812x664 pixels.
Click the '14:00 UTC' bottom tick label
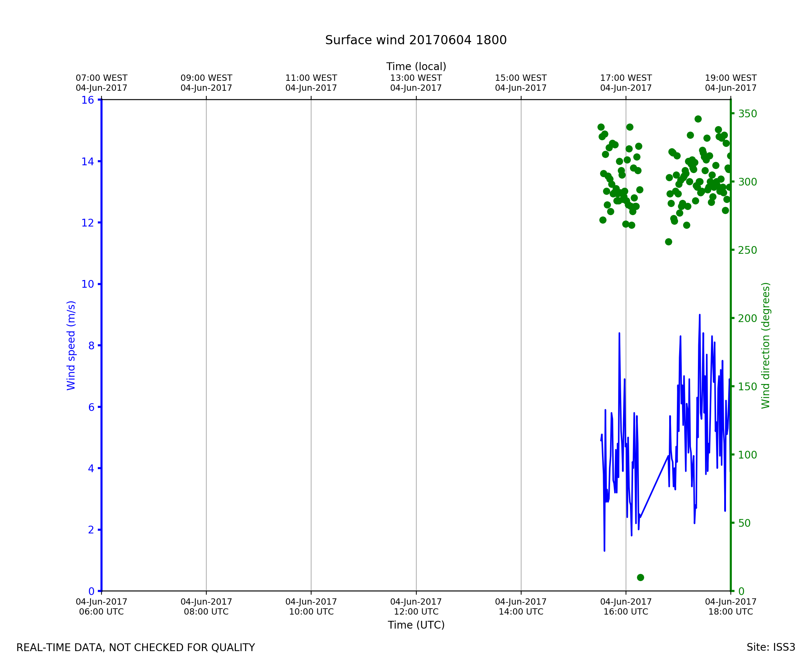tap(521, 612)
